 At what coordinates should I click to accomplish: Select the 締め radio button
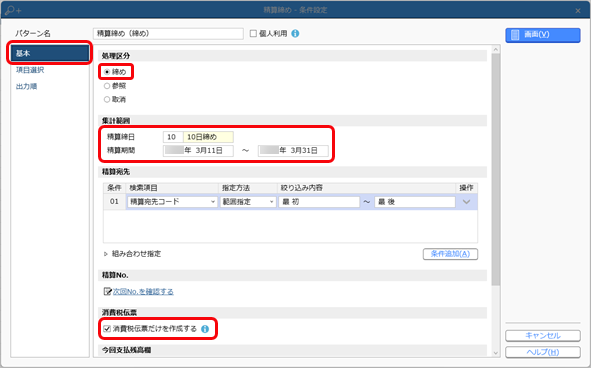tap(107, 72)
